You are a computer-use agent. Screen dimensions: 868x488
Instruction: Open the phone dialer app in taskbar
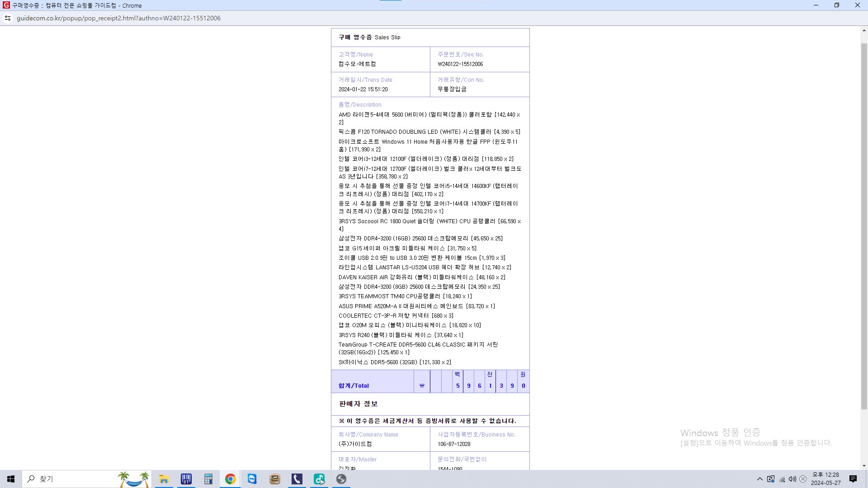[297, 479]
